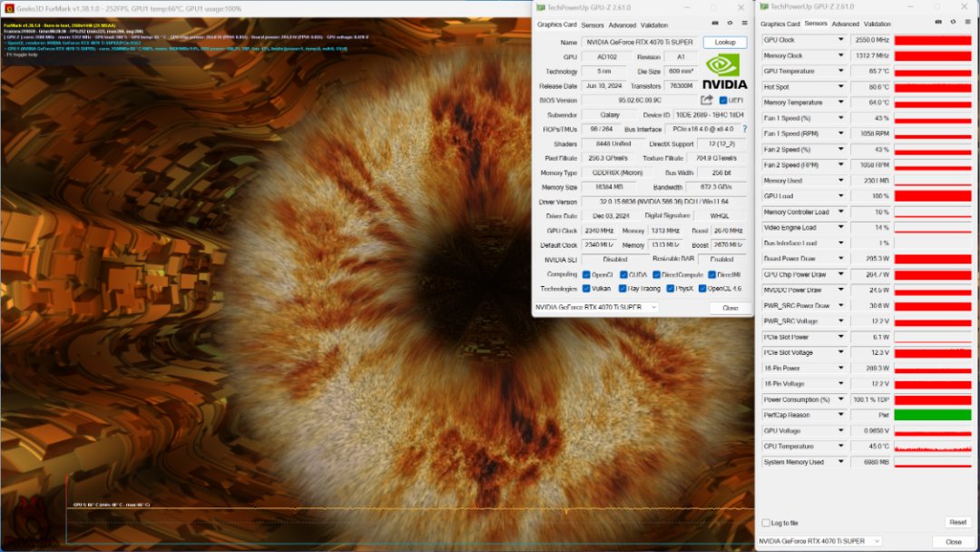Viewport: 980px width, 552px height.
Task: Click the Close button in the Graphics Card window
Action: [730, 308]
